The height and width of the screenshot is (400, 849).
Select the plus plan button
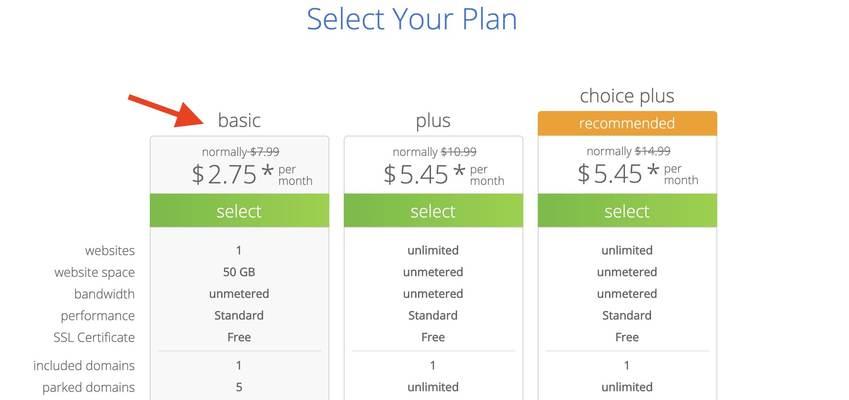coord(433,211)
